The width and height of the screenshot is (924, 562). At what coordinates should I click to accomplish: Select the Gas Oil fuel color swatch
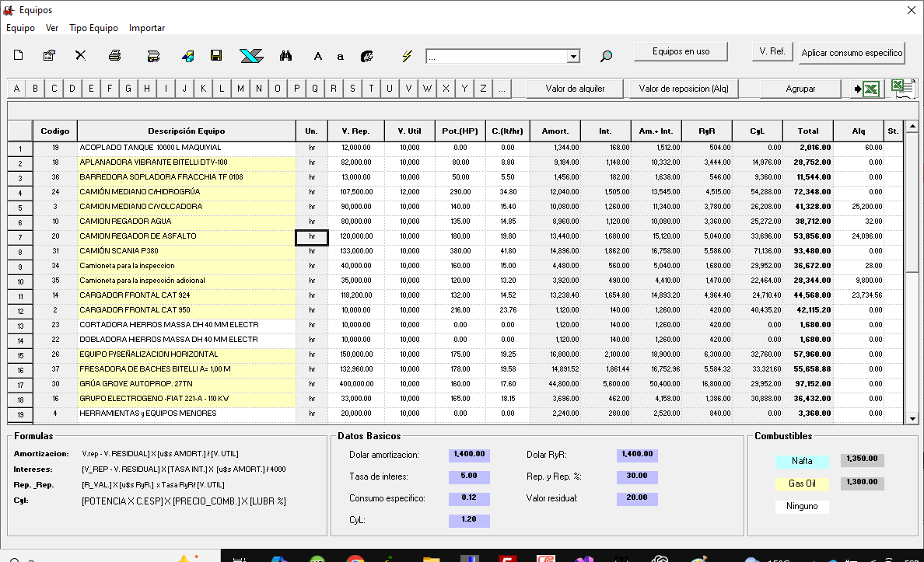coord(802,483)
